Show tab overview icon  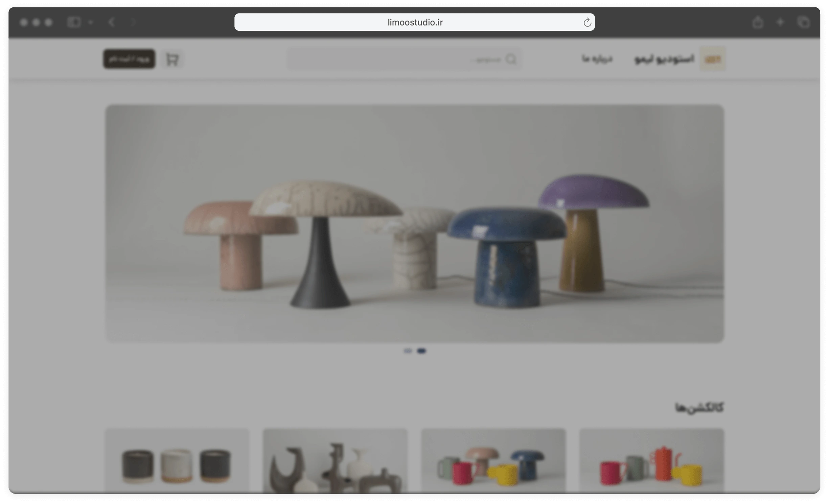pos(803,22)
